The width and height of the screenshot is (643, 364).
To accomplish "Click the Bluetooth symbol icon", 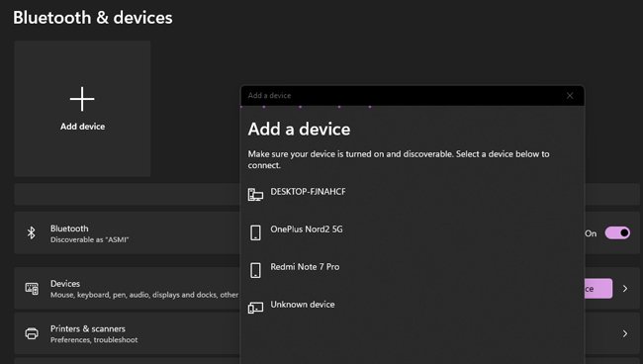I will (x=32, y=232).
